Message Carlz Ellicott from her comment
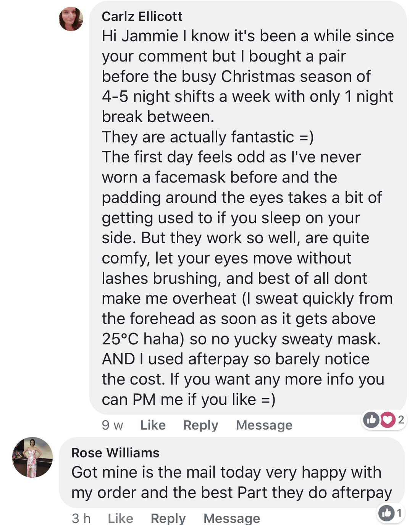The width and height of the screenshot is (420, 525). coord(264,425)
